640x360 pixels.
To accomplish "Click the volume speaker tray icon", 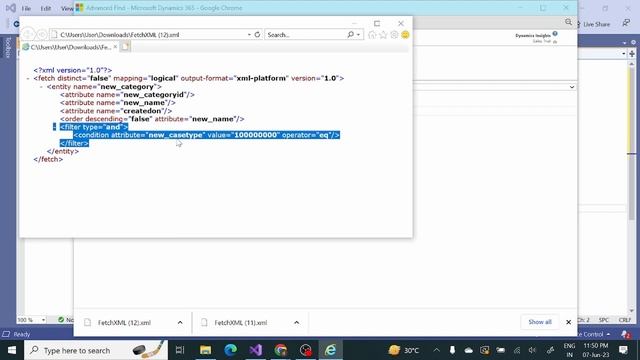I will (x=532, y=350).
